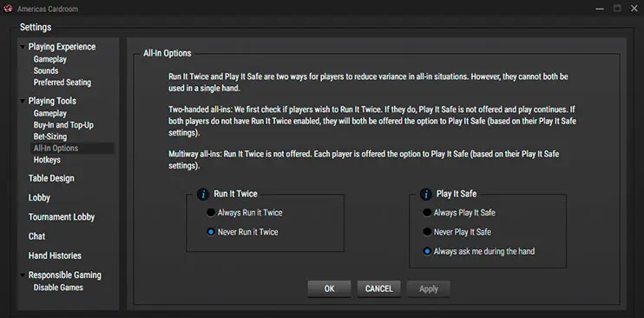Open Gameplay under Playing Experience
644x318 pixels.
(x=49, y=59)
